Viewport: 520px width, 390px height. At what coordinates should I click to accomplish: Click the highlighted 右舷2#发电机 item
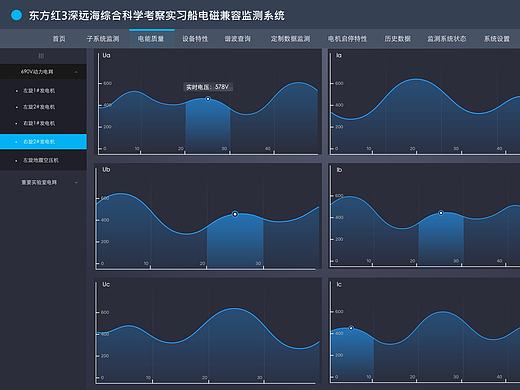point(43,142)
